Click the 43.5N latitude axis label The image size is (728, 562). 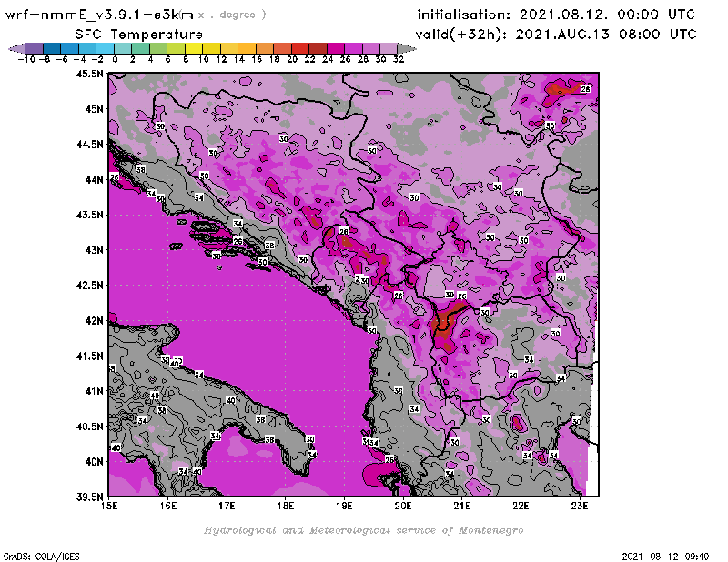[89, 215]
